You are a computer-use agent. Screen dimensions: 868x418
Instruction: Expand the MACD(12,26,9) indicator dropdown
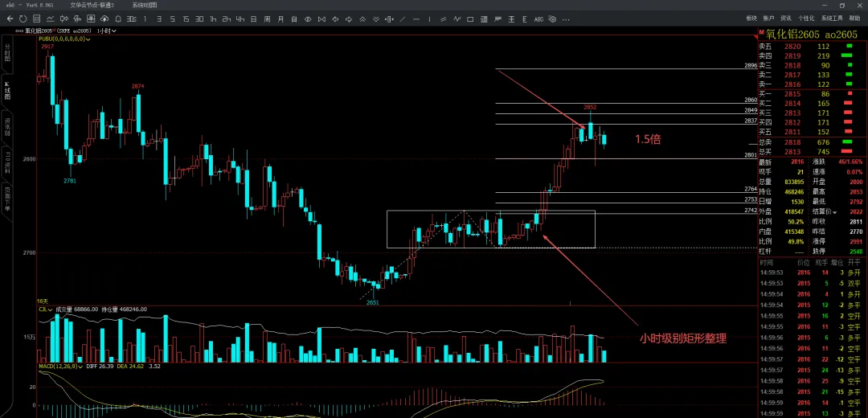click(x=81, y=367)
